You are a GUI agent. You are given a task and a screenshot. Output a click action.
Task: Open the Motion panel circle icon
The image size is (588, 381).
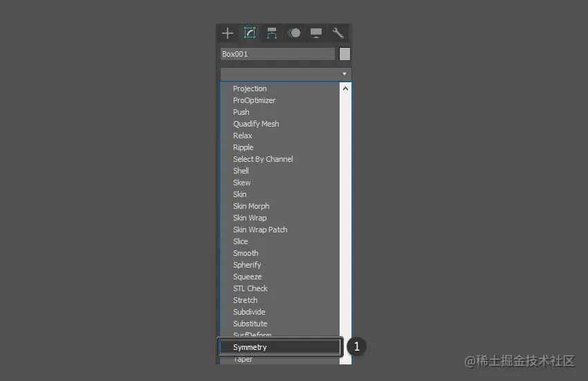pos(294,33)
